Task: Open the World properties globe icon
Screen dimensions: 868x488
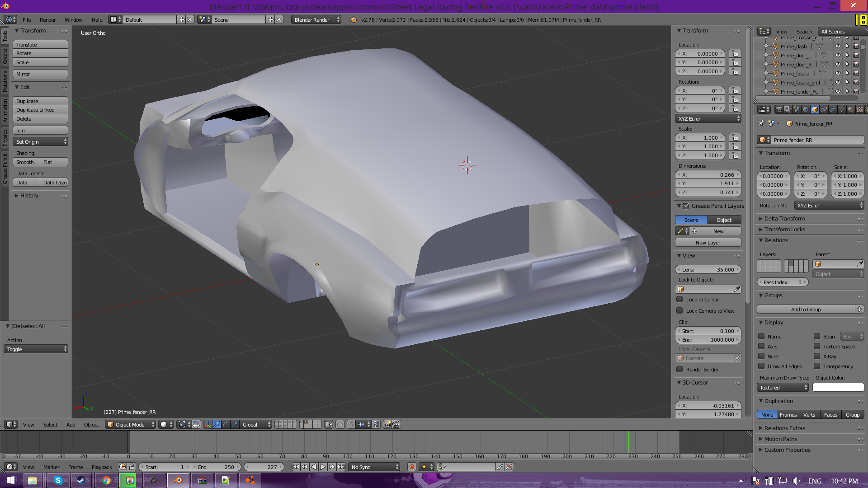Action: click(806, 109)
